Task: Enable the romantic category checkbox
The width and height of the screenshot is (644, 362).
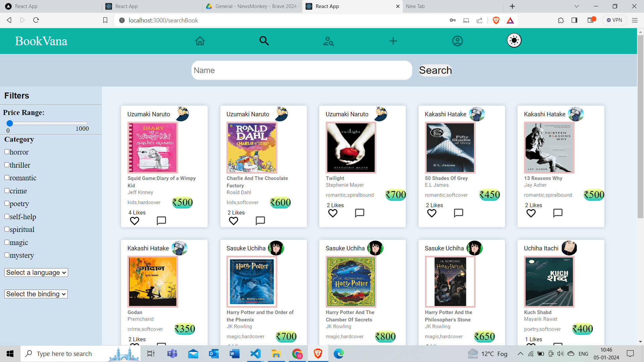Action: [7, 177]
